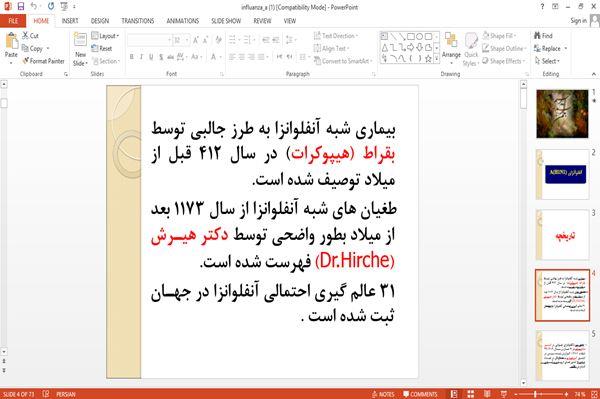Open the Select dropdown in Editing
Viewport: 600px width, 399px height.
coord(547,61)
